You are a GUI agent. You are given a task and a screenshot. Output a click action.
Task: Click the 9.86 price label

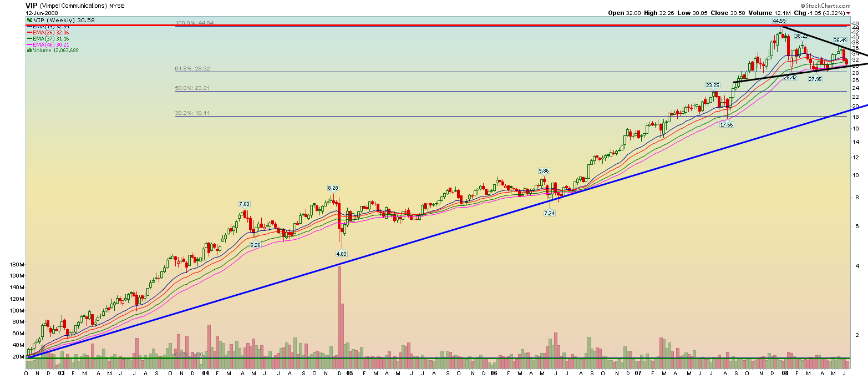coord(544,171)
